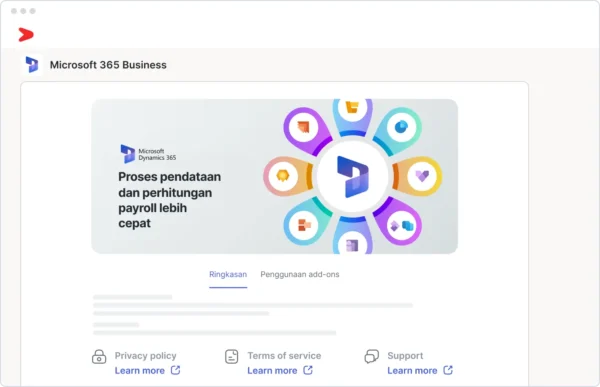Open the Penggunaan add-ons tab

pos(300,274)
